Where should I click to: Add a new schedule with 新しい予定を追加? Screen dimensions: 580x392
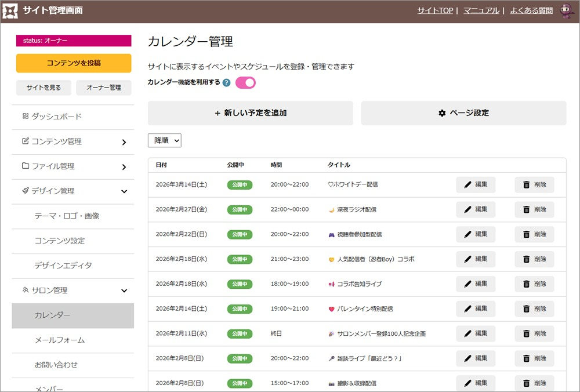click(x=251, y=113)
